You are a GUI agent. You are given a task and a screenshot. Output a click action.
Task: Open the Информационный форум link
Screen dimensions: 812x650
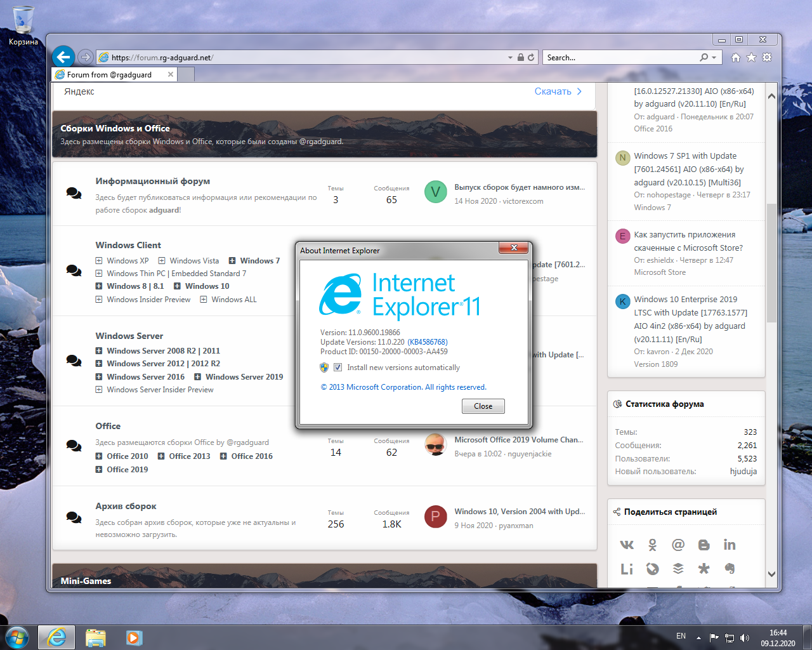pyautogui.click(x=153, y=181)
